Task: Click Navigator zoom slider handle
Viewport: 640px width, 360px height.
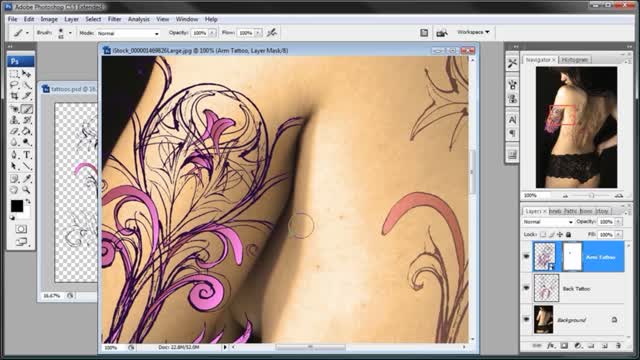Action: click(591, 196)
